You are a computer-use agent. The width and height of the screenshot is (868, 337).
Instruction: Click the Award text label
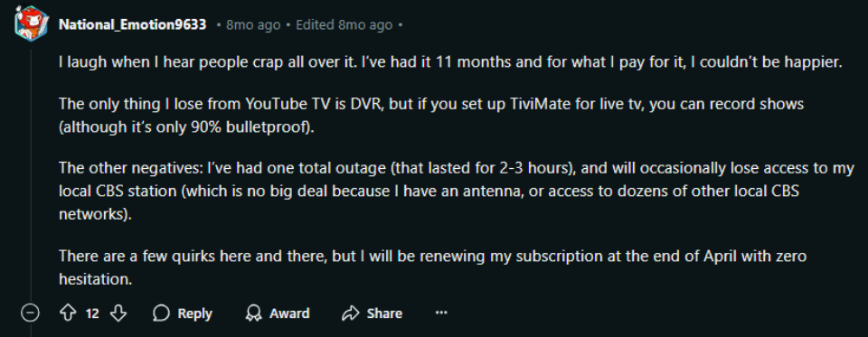(289, 314)
